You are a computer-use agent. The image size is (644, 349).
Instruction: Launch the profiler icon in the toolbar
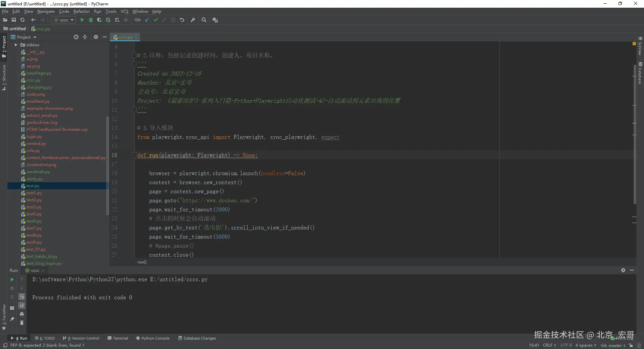point(108,20)
